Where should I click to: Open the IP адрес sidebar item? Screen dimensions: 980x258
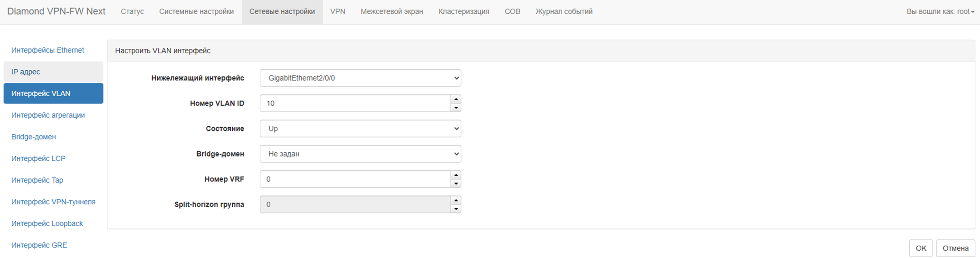53,72
